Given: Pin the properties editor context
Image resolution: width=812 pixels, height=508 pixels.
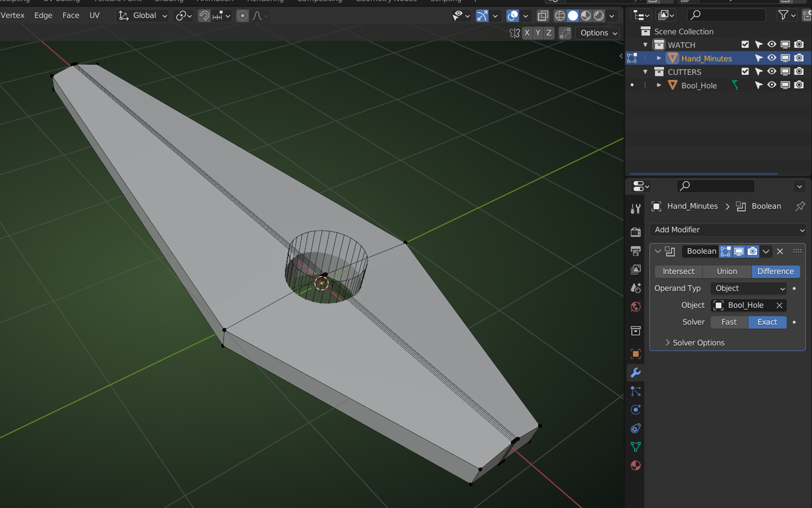Looking at the screenshot, I should (800, 206).
